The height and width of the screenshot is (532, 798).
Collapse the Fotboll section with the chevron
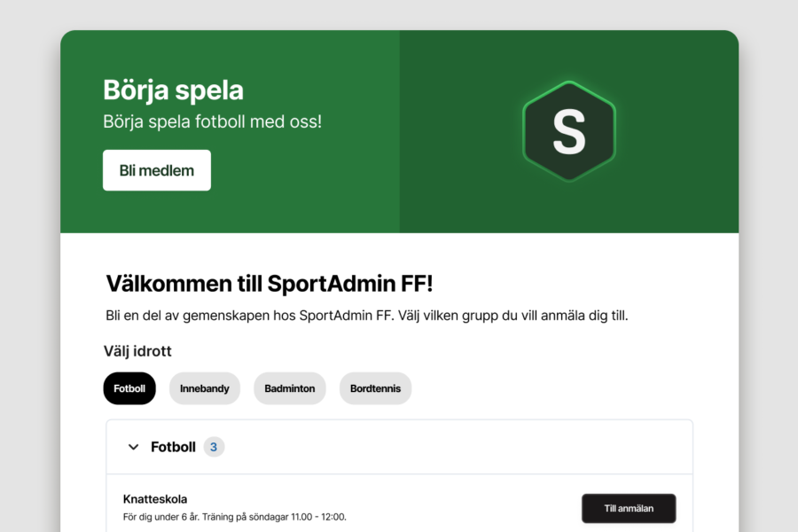point(134,447)
